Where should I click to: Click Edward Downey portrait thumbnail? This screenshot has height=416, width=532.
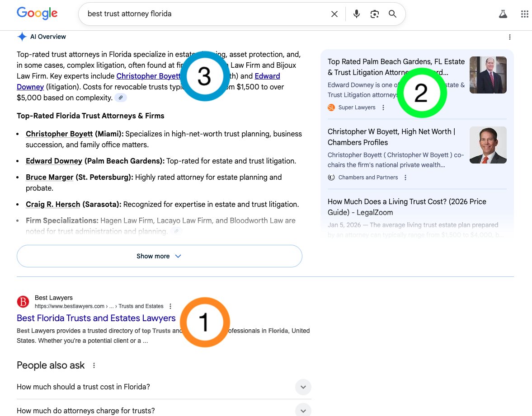click(x=488, y=75)
